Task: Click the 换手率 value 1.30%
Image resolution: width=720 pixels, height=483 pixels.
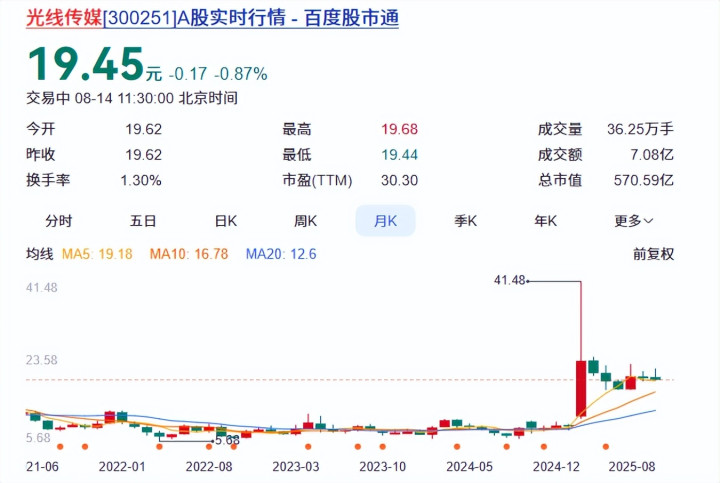Action: [x=141, y=180]
